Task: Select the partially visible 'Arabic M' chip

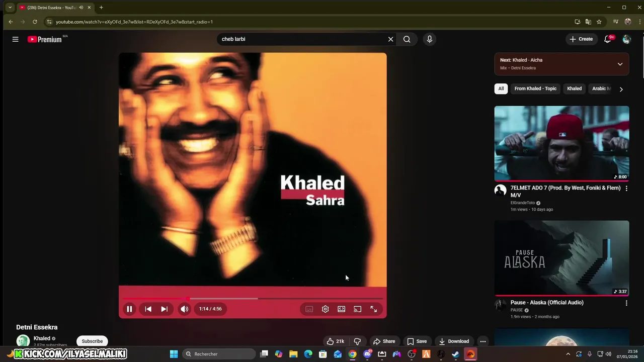Action: pyautogui.click(x=601, y=88)
